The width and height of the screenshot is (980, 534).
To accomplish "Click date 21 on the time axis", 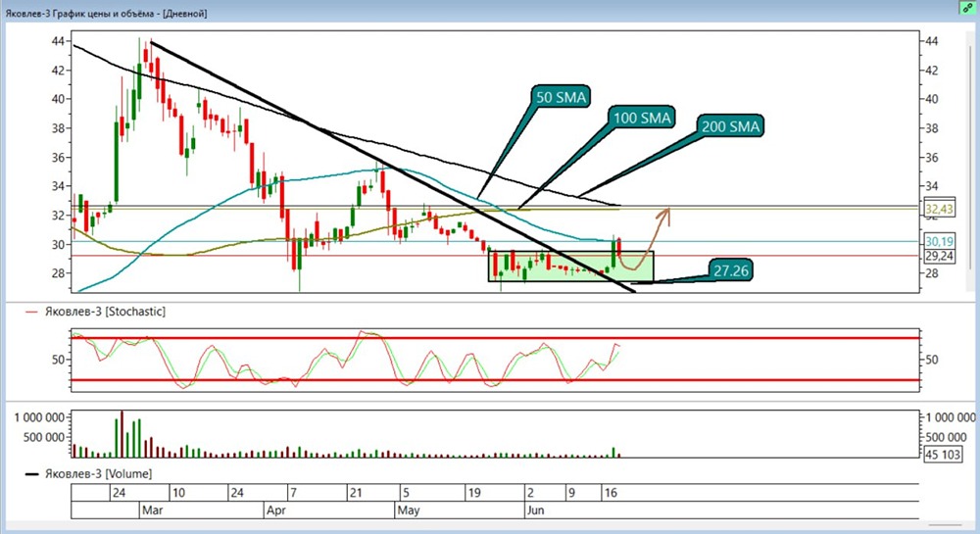I will pyautogui.click(x=356, y=493).
